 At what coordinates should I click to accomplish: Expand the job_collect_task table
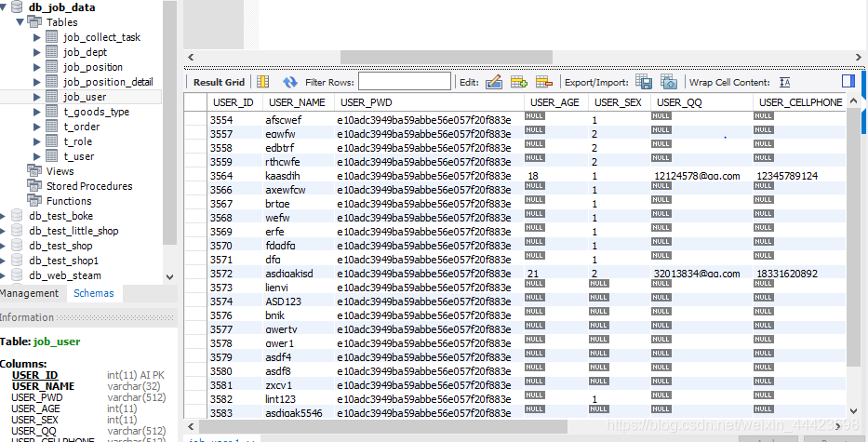37,37
